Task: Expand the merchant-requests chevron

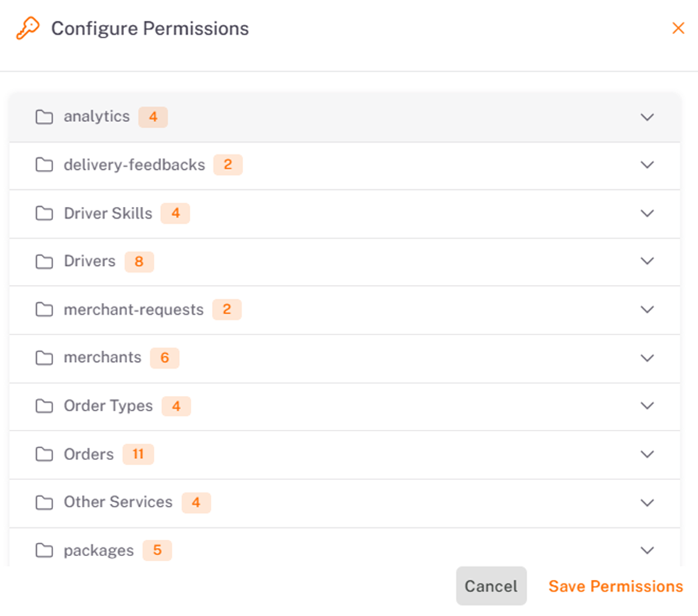Action: pos(647,309)
